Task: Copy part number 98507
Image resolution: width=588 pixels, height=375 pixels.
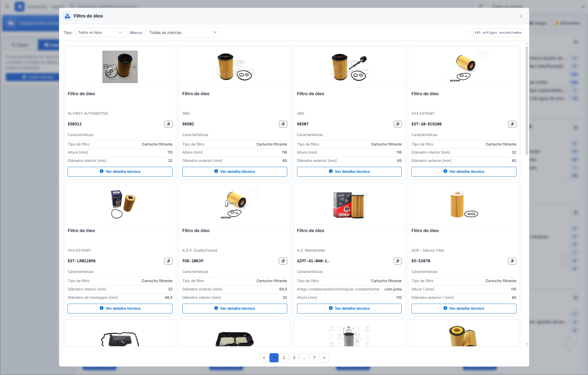Action: click(397, 124)
